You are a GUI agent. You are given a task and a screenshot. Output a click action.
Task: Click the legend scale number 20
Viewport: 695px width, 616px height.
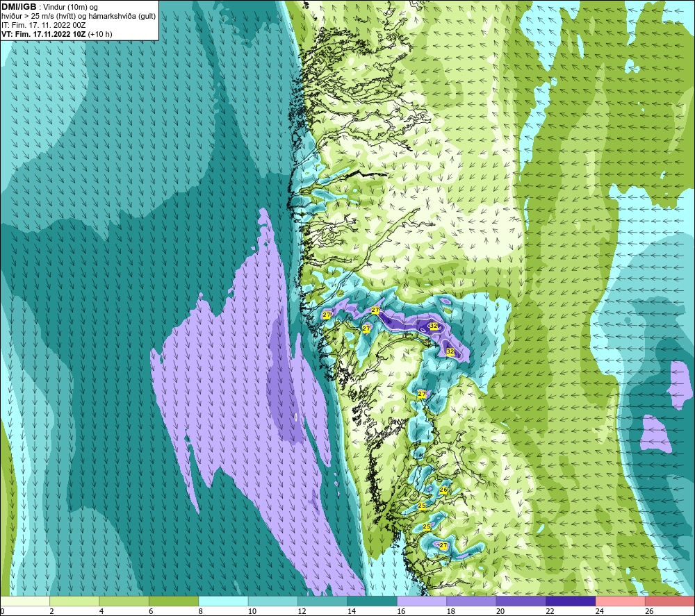pos(500,611)
